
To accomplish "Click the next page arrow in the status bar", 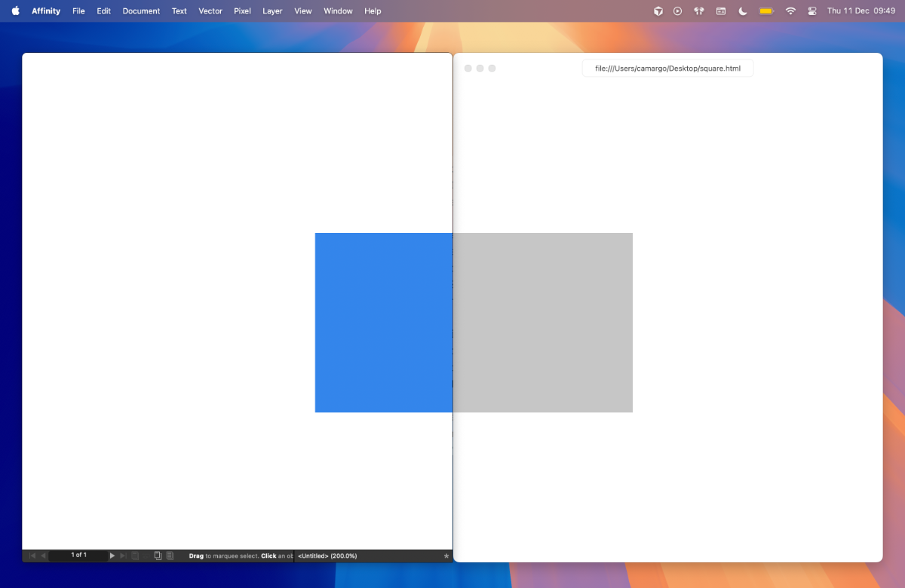I will (x=112, y=555).
